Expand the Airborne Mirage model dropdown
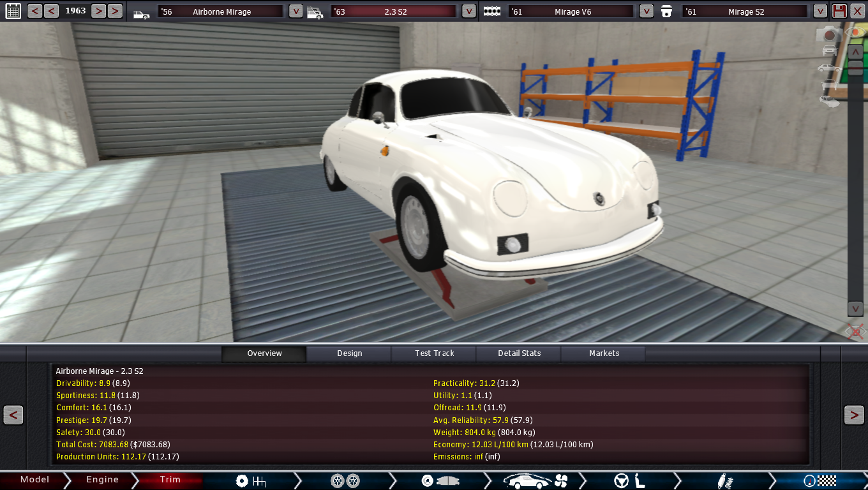The height and width of the screenshot is (490, 868). pyautogui.click(x=296, y=11)
